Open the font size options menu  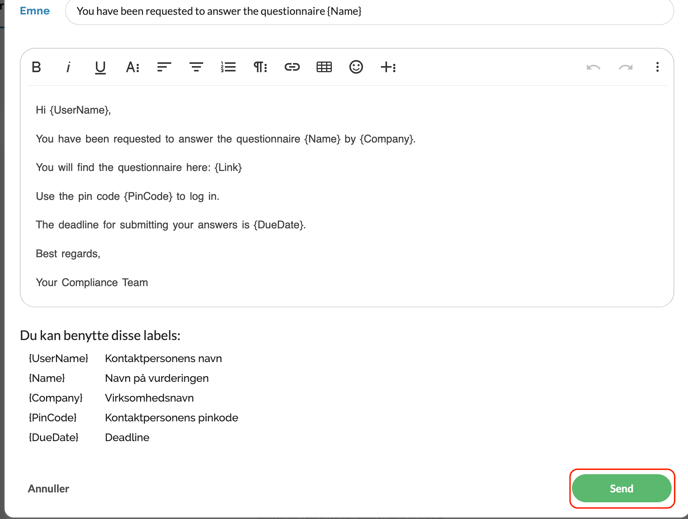132,67
